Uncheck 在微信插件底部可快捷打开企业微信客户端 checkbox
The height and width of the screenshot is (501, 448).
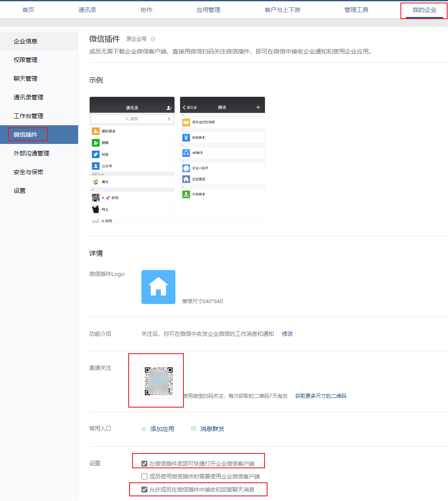[x=144, y=464]
